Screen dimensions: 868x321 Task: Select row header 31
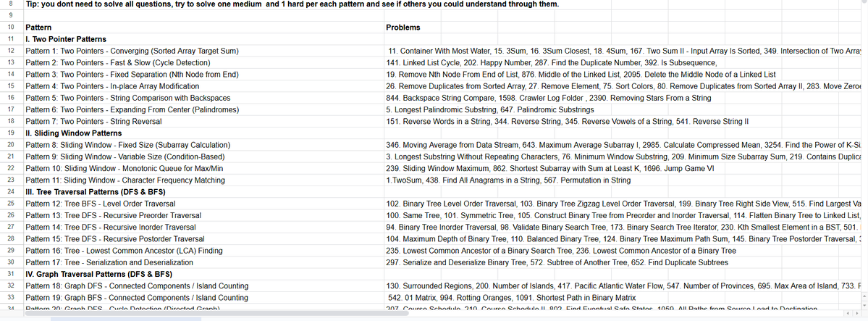coord(12,274)
